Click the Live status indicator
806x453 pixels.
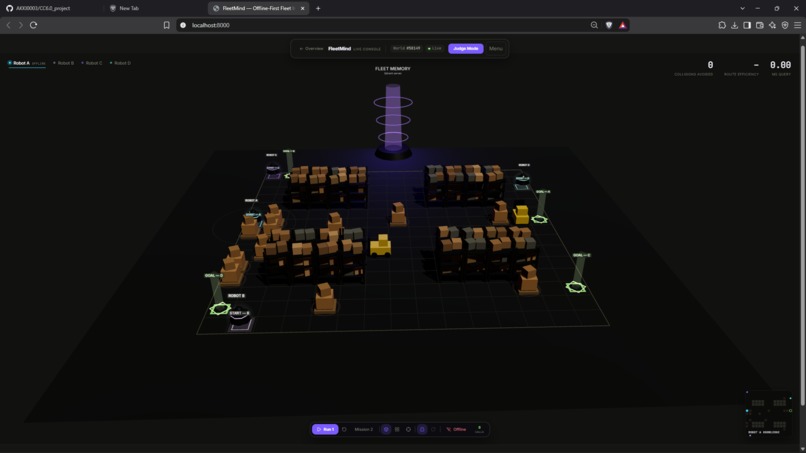(434, 48)
